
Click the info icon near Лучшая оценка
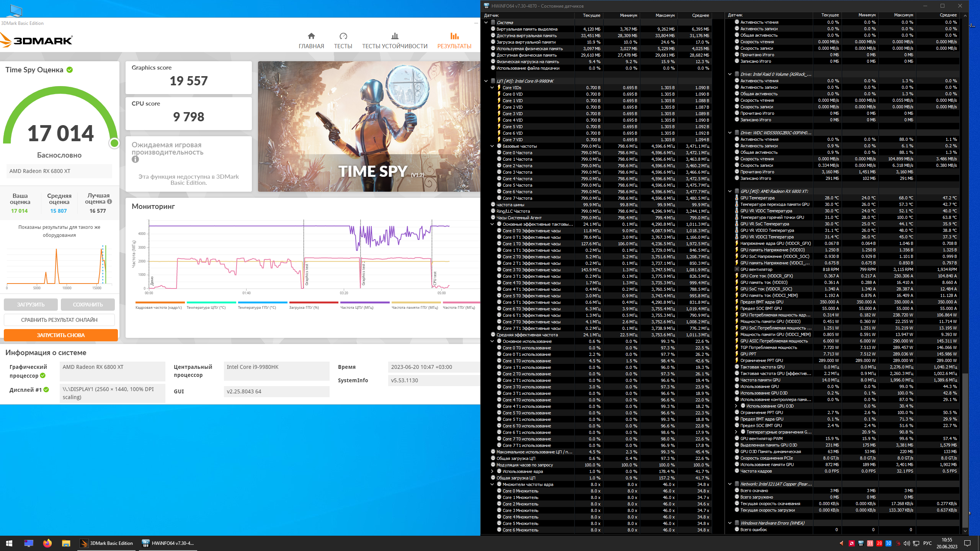109,202
